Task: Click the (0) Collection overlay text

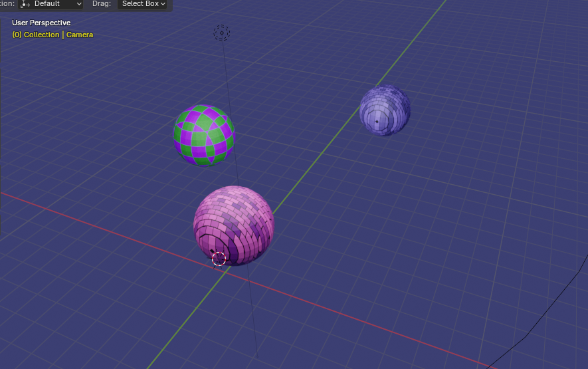Action: pos(36,35)
